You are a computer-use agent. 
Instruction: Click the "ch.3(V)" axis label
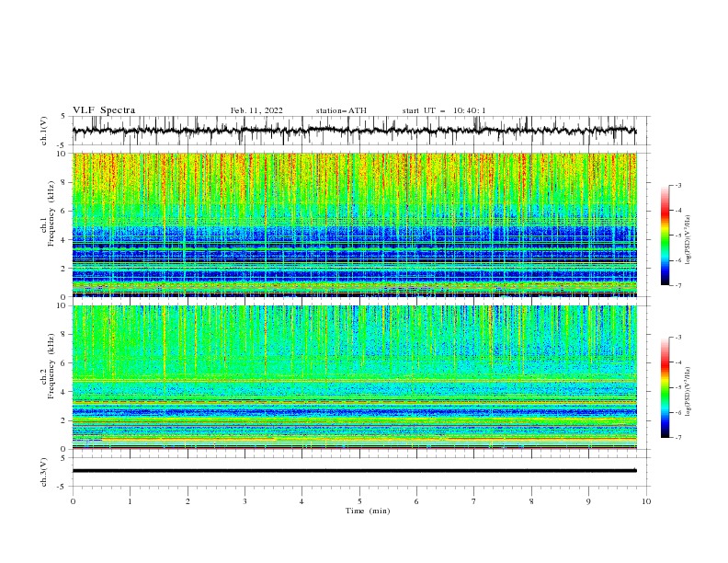point(44,472)
